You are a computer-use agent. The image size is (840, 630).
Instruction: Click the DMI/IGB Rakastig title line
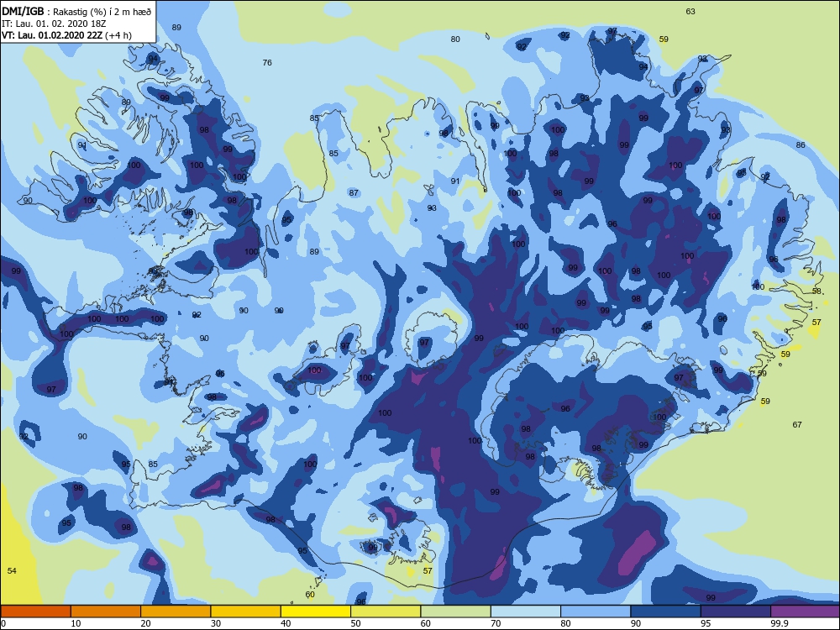(x=76, y=12)
